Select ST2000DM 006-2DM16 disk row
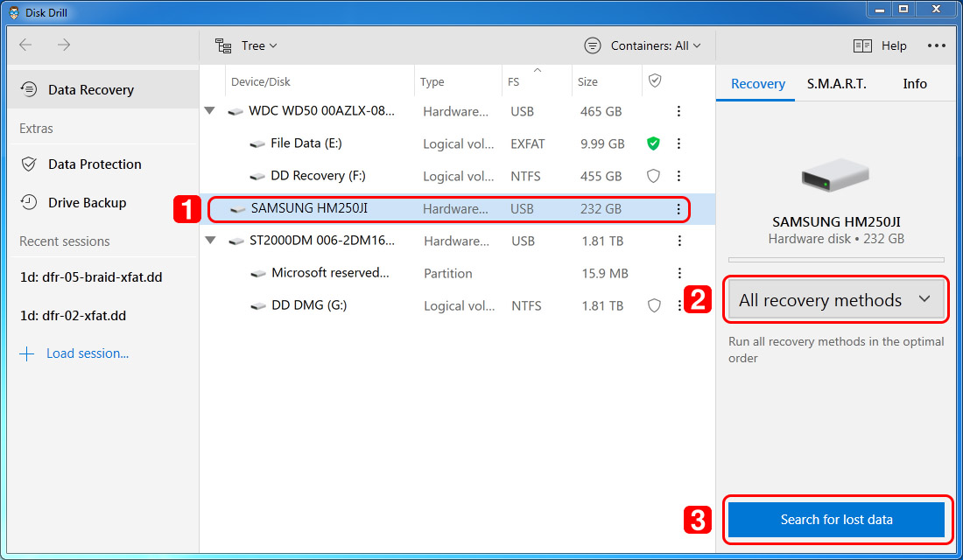 (457, 241)
